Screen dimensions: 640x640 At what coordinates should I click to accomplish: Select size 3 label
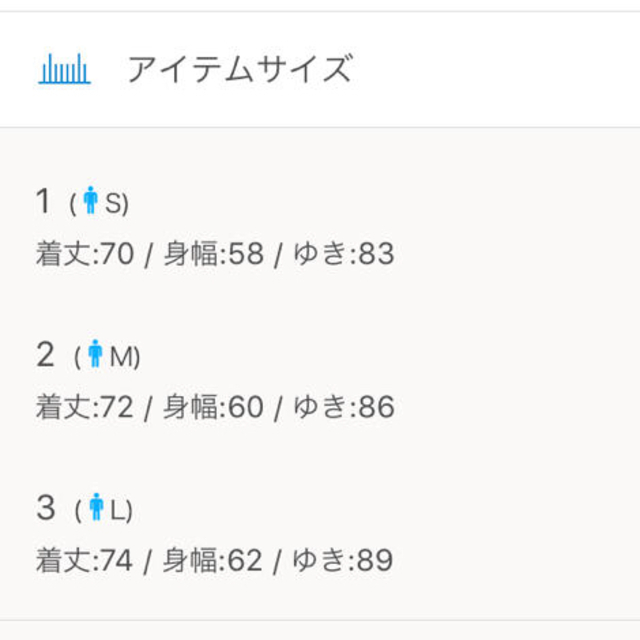(x=45, y=507)
